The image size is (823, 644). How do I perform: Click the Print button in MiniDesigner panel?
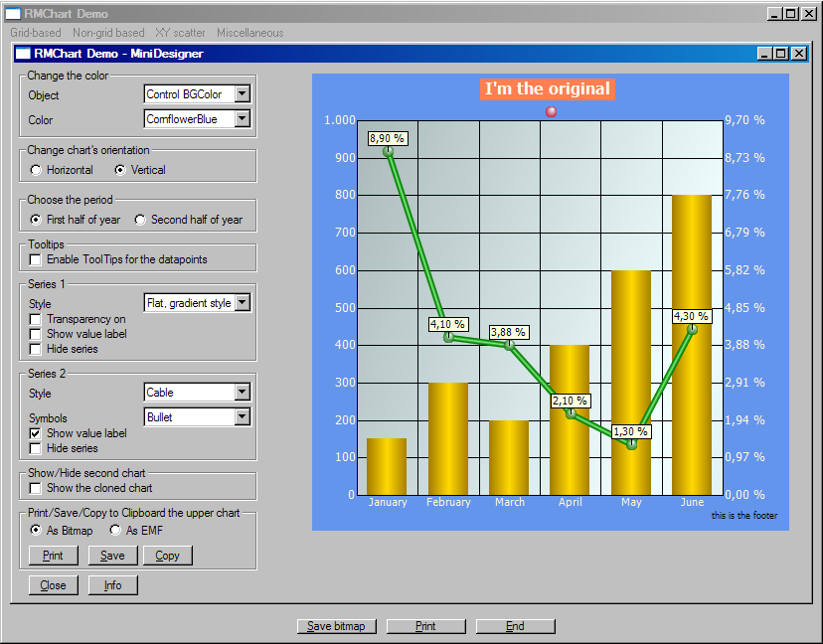(53, 556)
